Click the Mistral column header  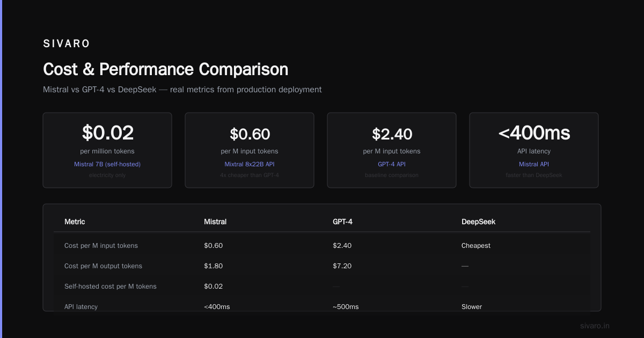215,222
